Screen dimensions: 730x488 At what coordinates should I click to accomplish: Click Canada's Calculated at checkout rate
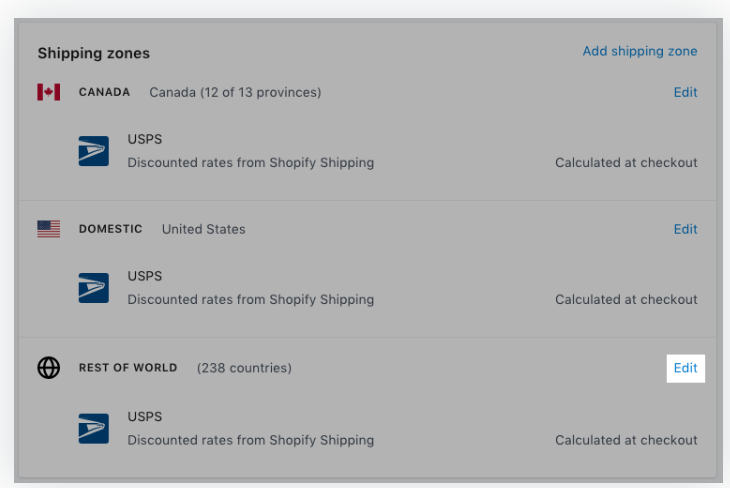pos(626,162)
